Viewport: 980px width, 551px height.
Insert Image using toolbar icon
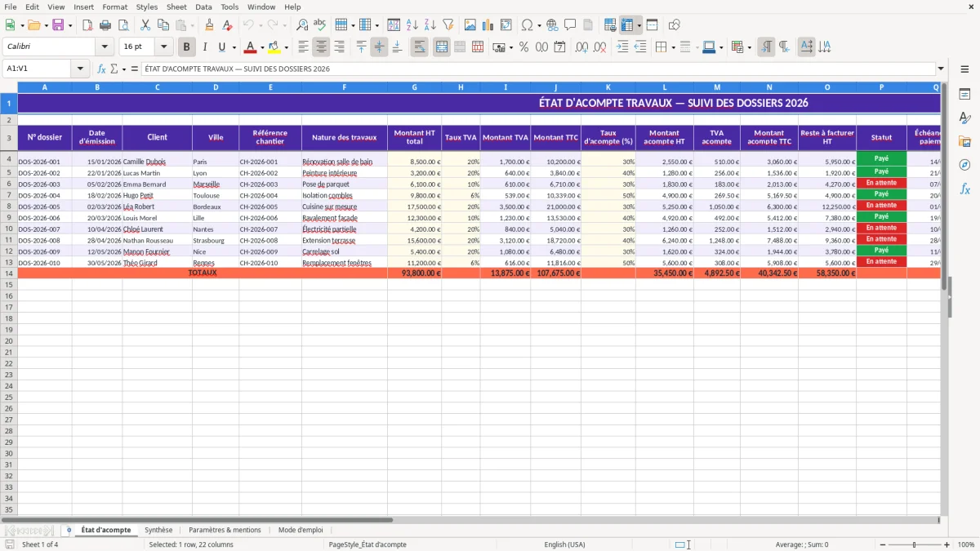(470, 25)
